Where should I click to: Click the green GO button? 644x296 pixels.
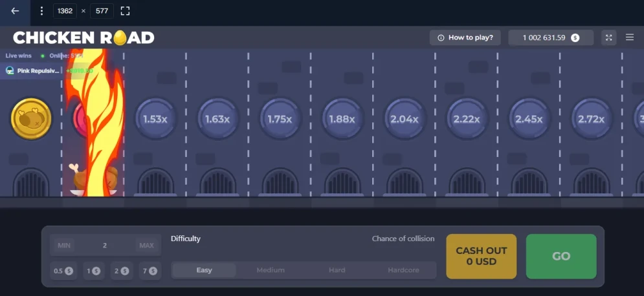click(x=561, y=256)
